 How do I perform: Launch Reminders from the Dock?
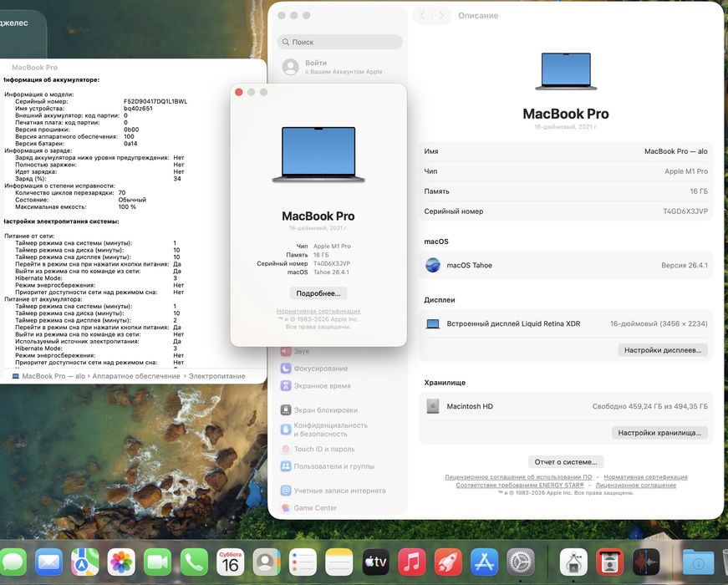click(x=303, y=562)
